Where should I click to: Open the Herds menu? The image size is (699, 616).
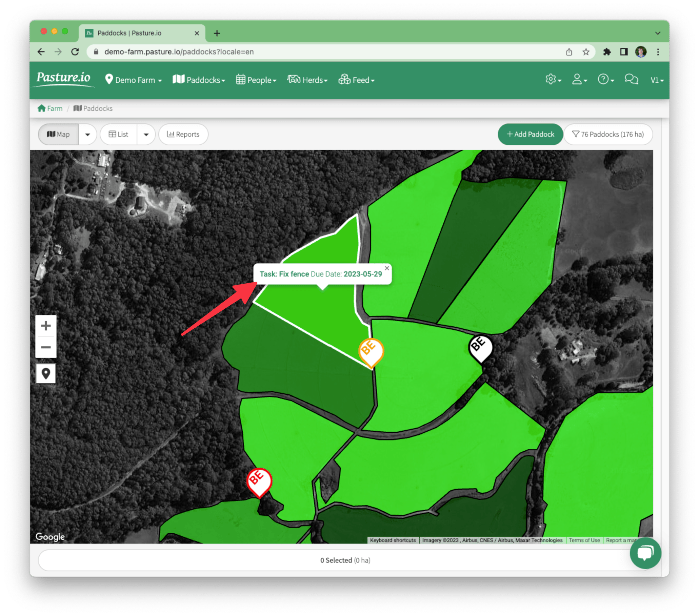[307, 80]
